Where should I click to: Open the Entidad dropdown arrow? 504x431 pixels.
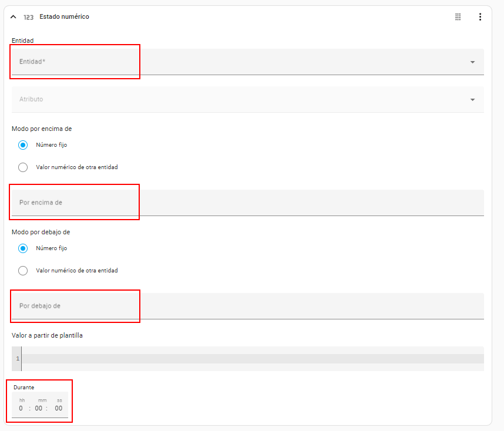pyautogui.click(x=472, y=62)
